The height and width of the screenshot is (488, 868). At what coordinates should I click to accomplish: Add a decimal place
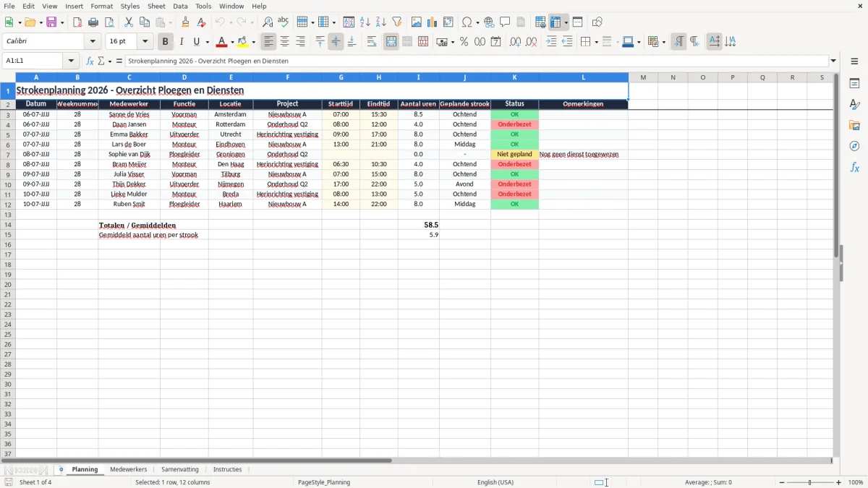[516, 42]
